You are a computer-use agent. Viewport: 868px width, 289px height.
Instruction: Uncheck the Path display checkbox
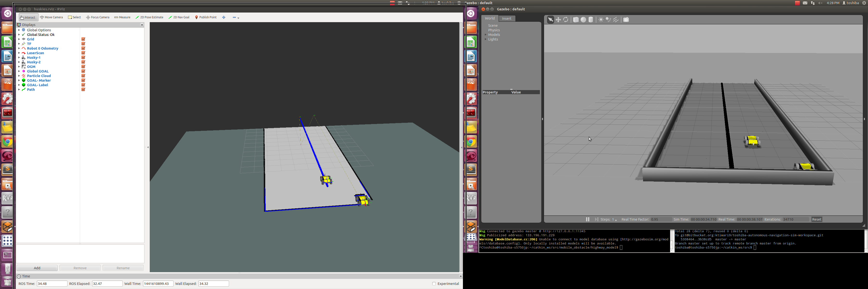[x=83, y=90]
